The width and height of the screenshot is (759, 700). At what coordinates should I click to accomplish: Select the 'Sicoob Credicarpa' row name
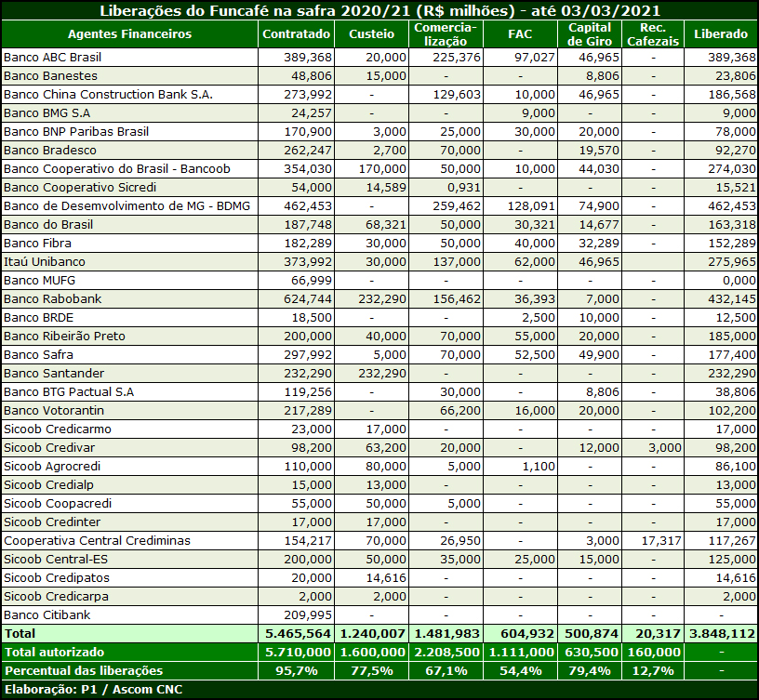click(56, 597)
